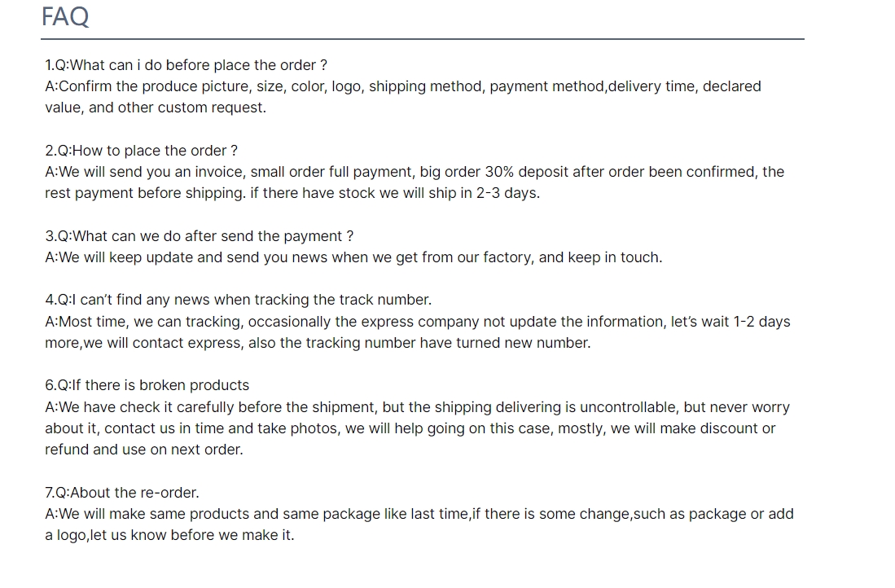Click the line starting "about it, contact us in time"

(410, 428)
